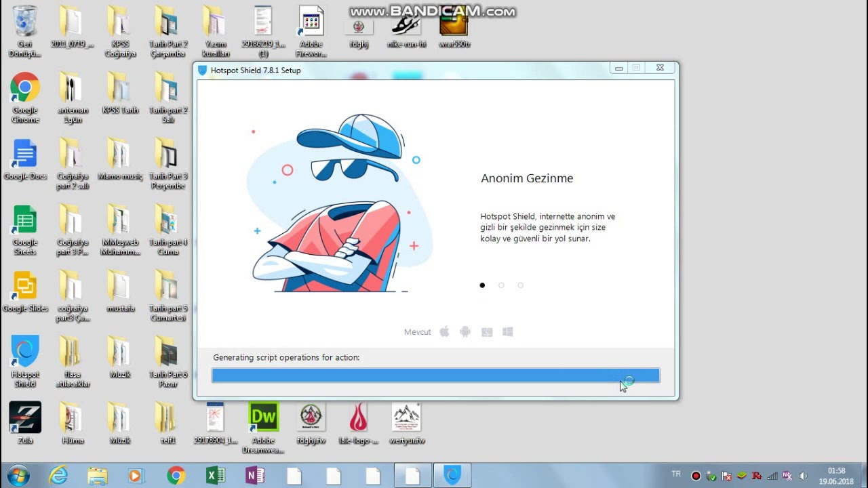
Task: Click the TR language indicator in tray
Action: click(676, 474)
